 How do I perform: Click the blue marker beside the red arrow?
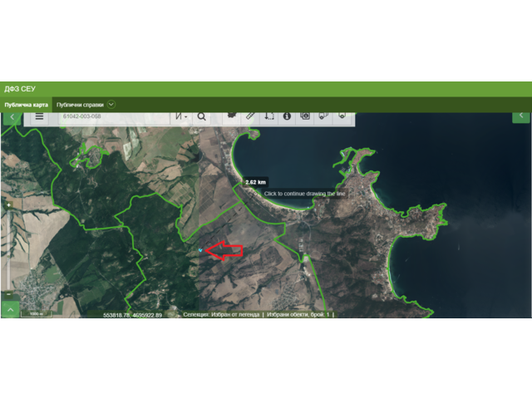(x=200, y=249)
